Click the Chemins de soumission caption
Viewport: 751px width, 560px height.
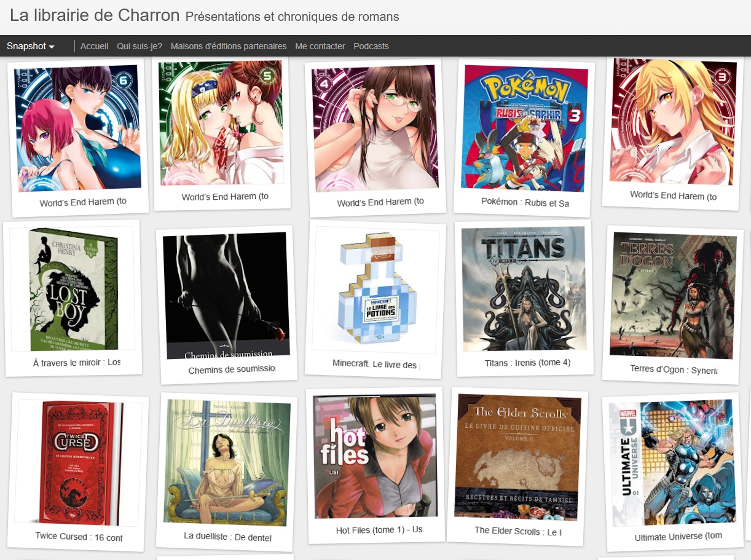coord(232,370)
